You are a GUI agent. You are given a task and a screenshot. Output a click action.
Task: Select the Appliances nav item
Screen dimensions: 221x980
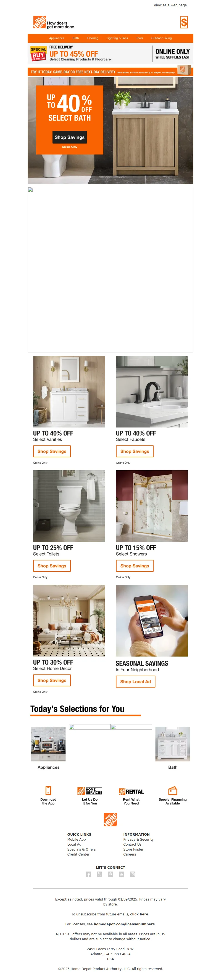pos(57,38)
